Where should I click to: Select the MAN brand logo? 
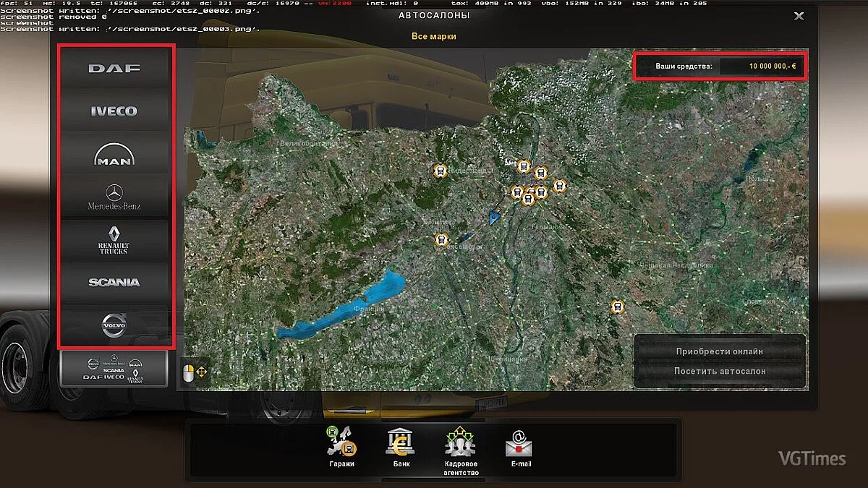pos(114,153)
